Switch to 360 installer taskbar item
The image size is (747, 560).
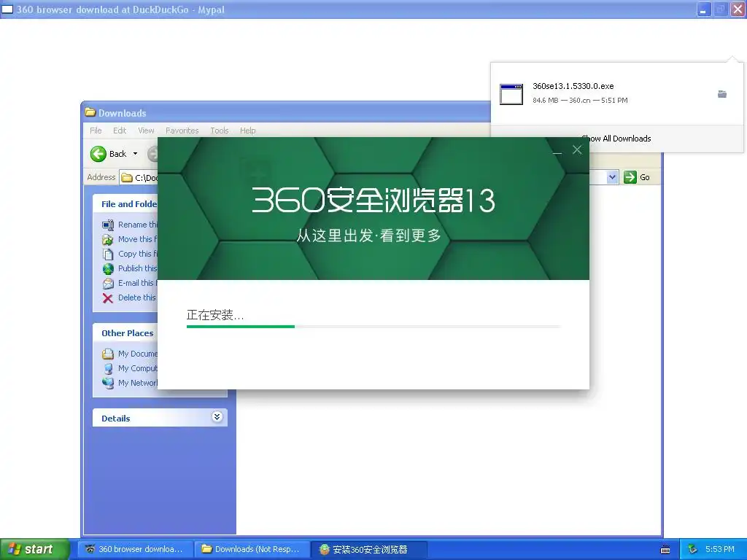click(368, 549)
